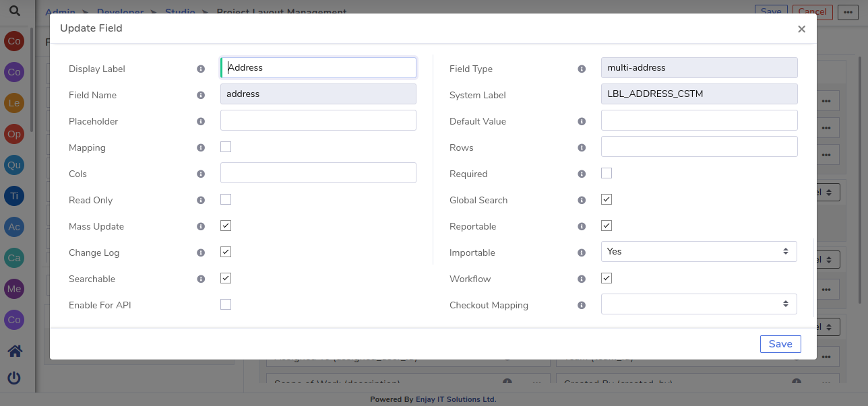Open the red 'Op' sidebar module icon
Viewport: 868px width, 406px height.
tap(14, 134)
